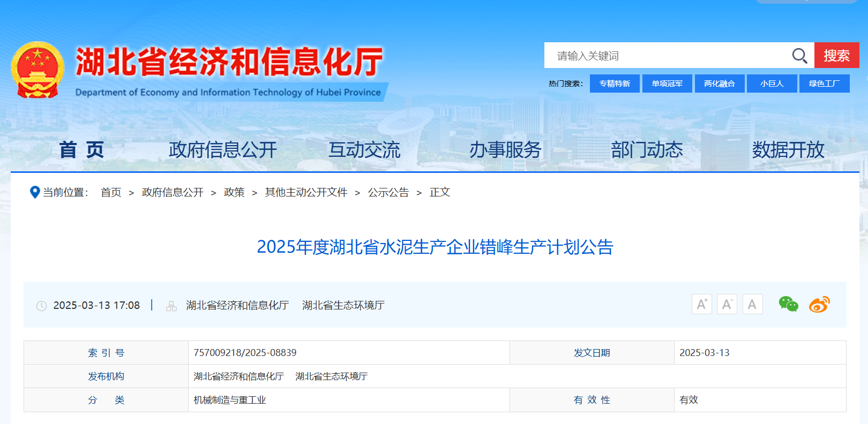Click 其他主动公开文件 breadcrumb link
Image resolution: width=868 pixels, height=424 pixels.
(306, 192)
